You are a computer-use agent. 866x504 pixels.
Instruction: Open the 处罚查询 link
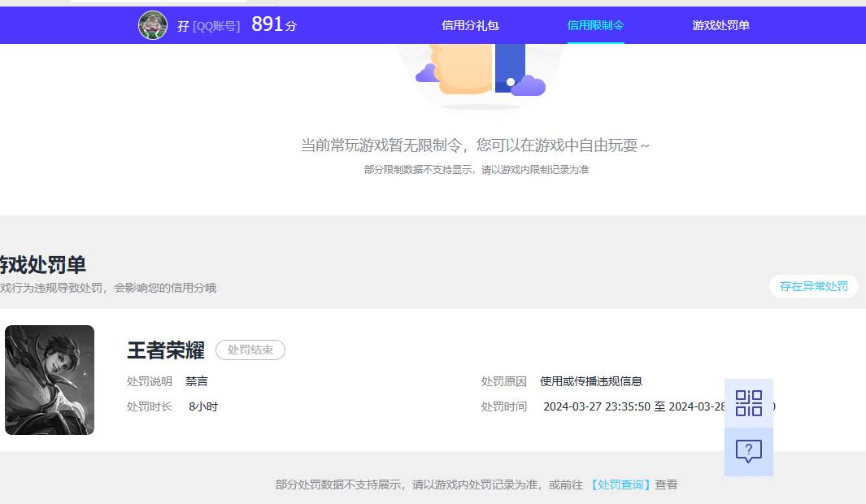tap(619, 484)
